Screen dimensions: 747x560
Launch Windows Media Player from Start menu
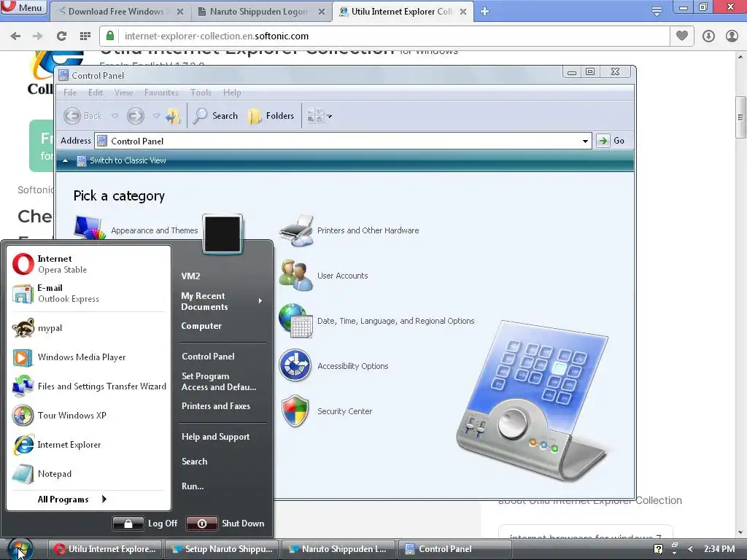88,357
